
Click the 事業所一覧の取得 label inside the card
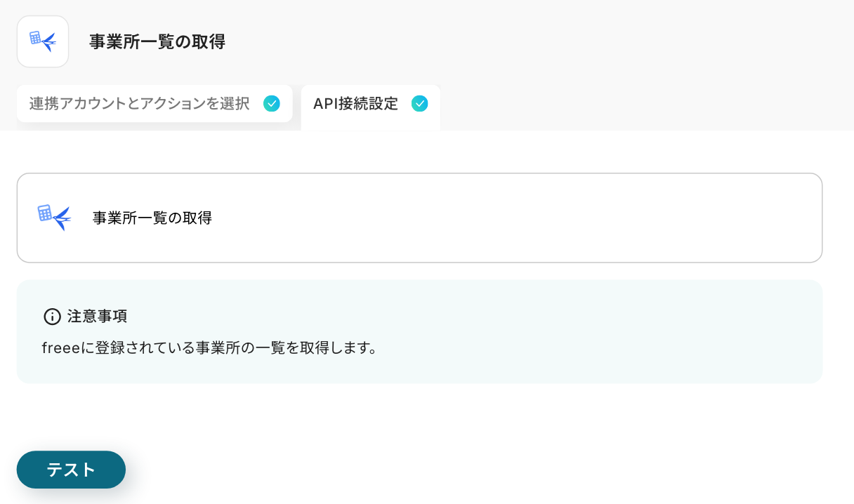tap(152, 218)
